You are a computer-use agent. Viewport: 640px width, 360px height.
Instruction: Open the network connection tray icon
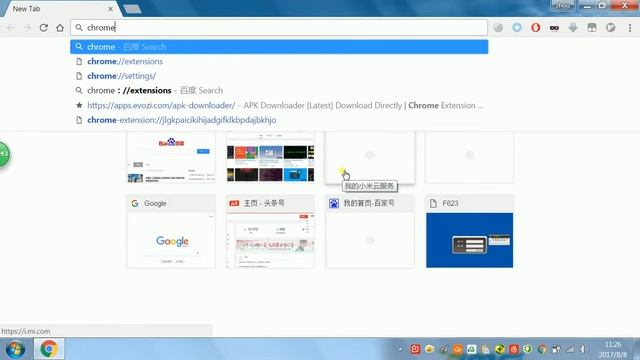[570, 349]
